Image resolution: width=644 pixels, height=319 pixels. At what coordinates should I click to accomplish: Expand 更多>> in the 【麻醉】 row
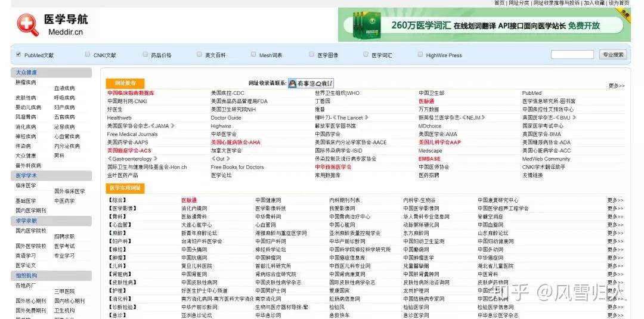[615, 233]
